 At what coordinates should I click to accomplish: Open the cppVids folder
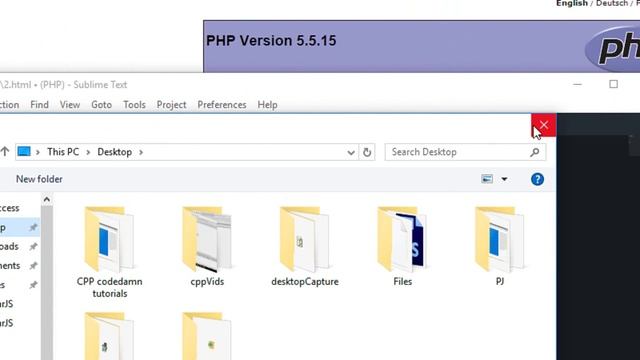207,247
